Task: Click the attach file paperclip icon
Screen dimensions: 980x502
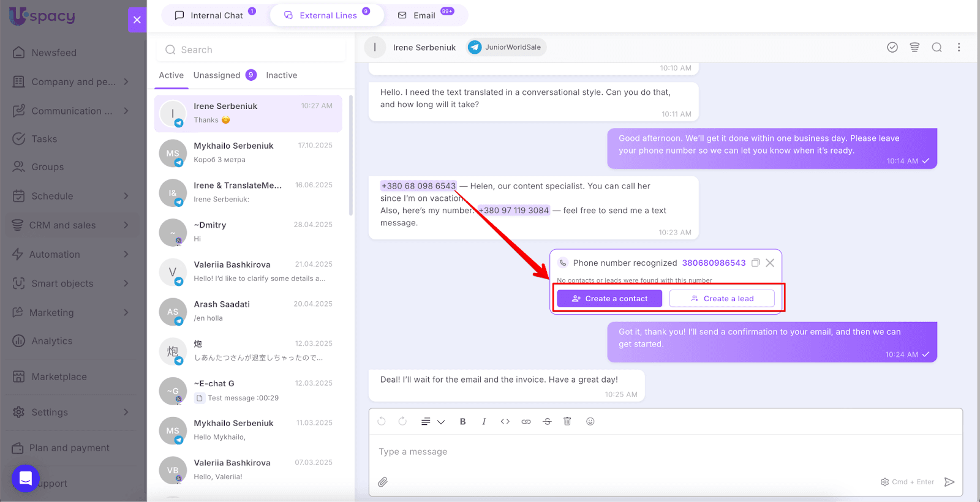Action: point(383,482)
